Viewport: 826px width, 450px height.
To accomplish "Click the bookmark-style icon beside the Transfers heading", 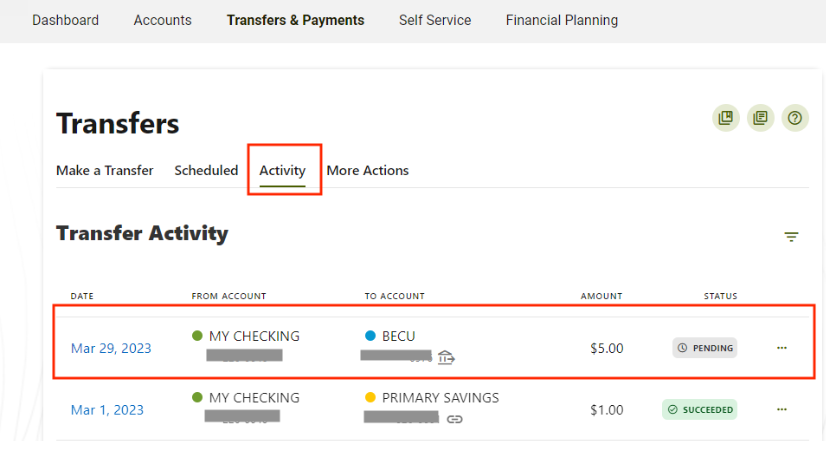I will pyautogui.click(x=726, y=118).
